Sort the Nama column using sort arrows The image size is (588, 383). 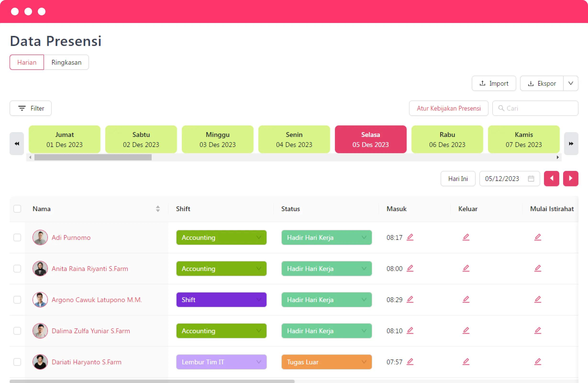tap(158, 209)
